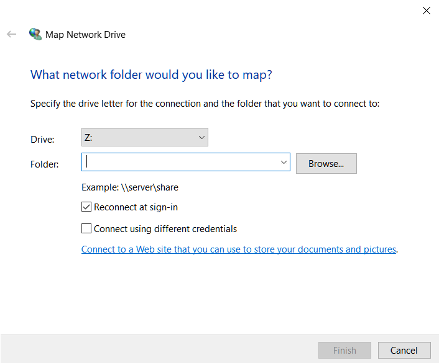
Task: Open the Connect to a Web site link
Action: point(239,249)
